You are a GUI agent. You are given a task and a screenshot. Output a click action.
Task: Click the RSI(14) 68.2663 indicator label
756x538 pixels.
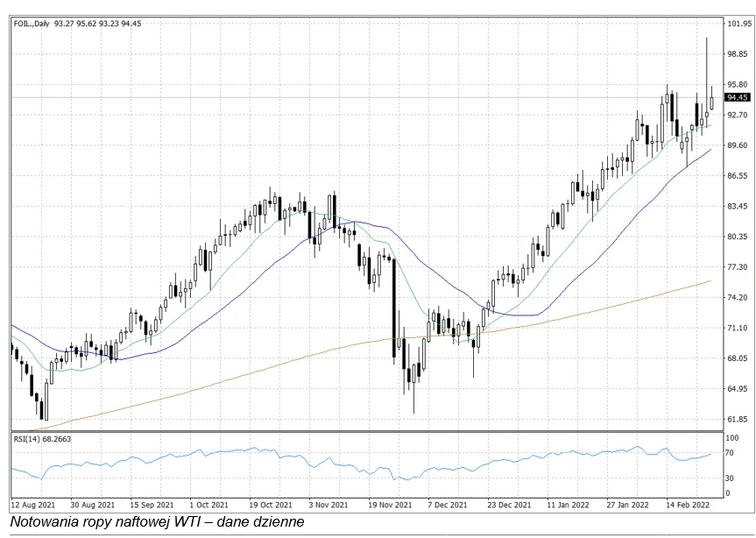click(x=40, y=438)
